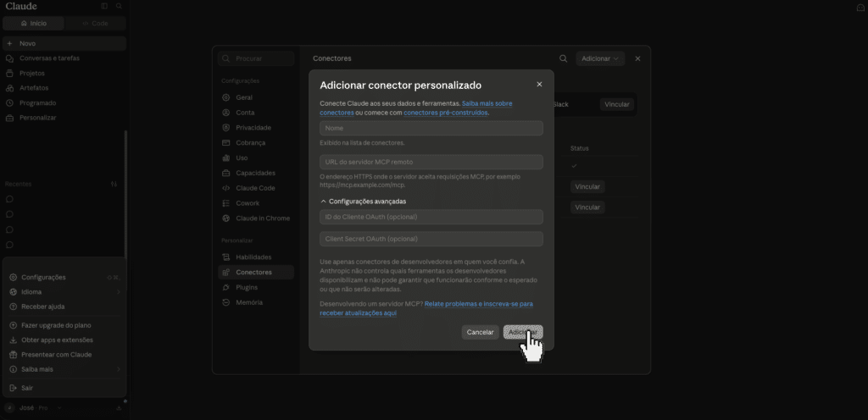Open Claude in Chrome settings section
This screenshot has width=868, height=420.
pos(256,218)
